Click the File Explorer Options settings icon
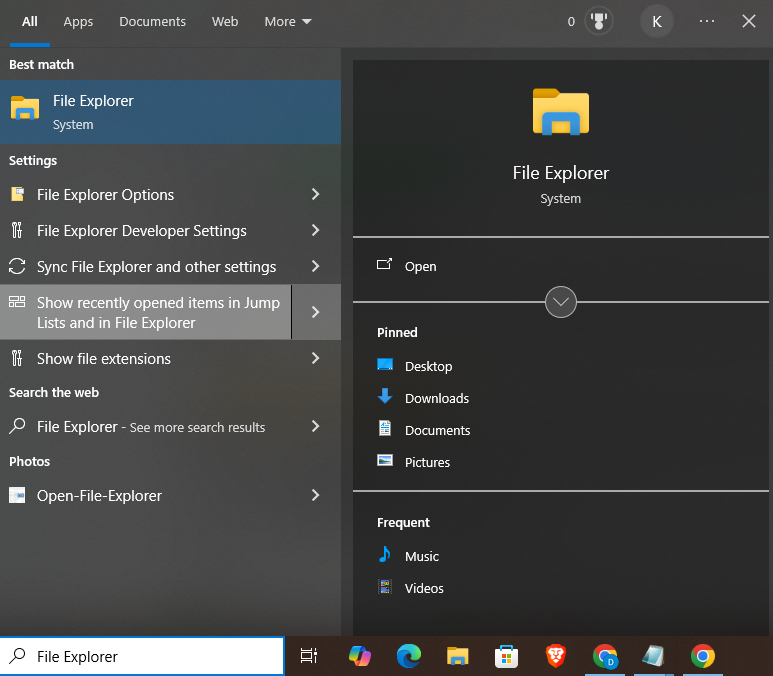 17,194
